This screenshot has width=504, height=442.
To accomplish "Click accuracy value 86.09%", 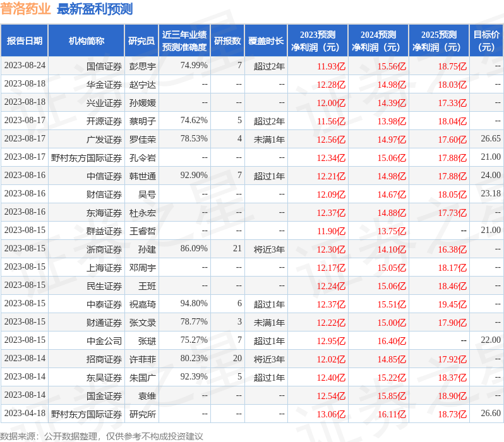I will point(194,249).
